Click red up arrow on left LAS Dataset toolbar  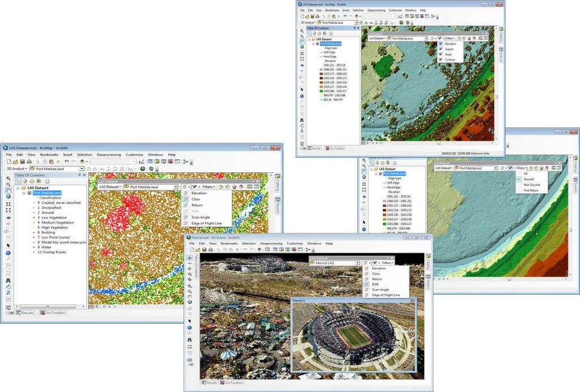[x=234, y=187]
